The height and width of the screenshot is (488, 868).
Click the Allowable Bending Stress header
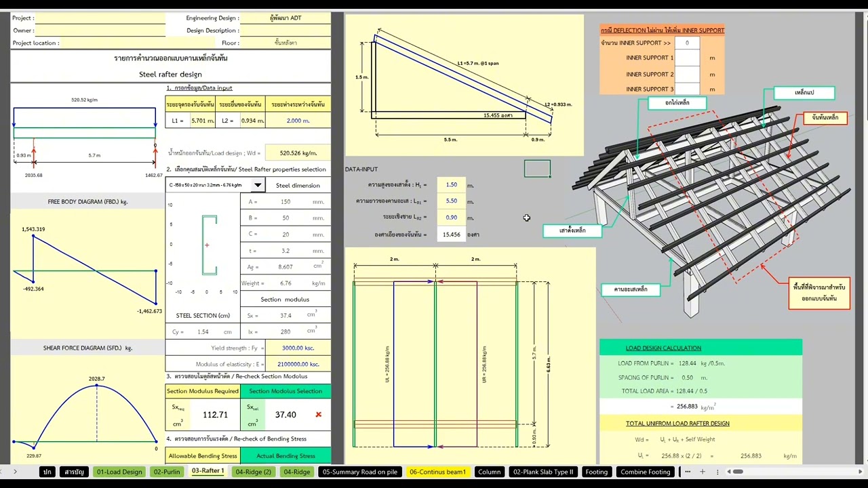[203, 456]
